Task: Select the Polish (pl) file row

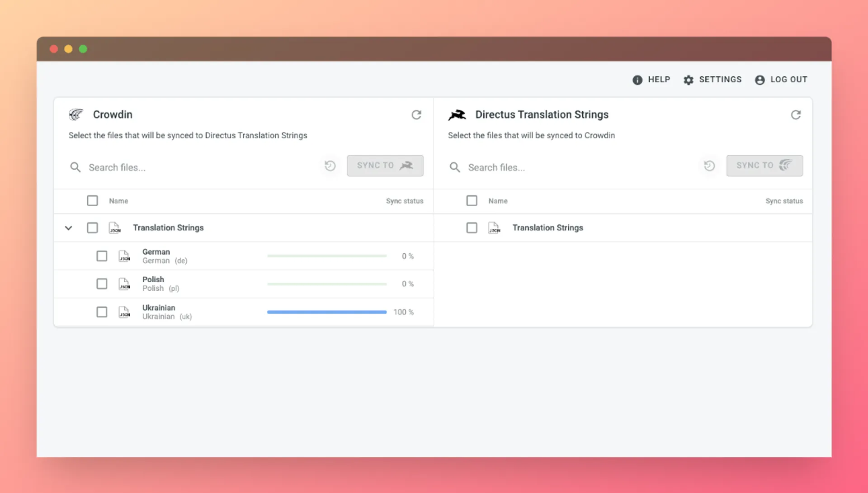Action: point(244,284)
